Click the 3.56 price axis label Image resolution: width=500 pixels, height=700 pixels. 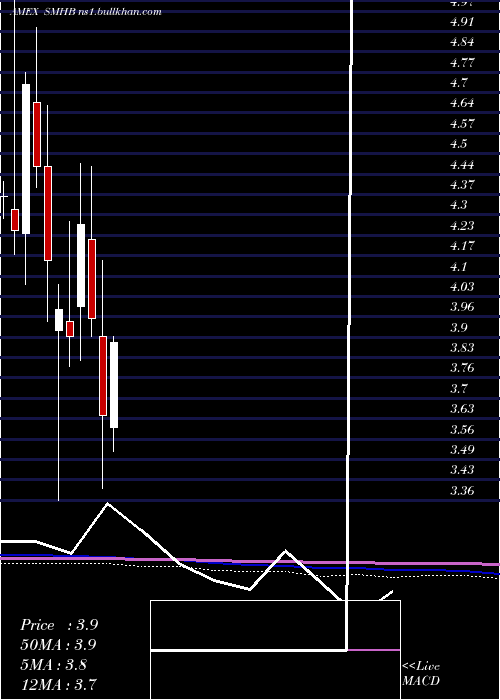462,430
